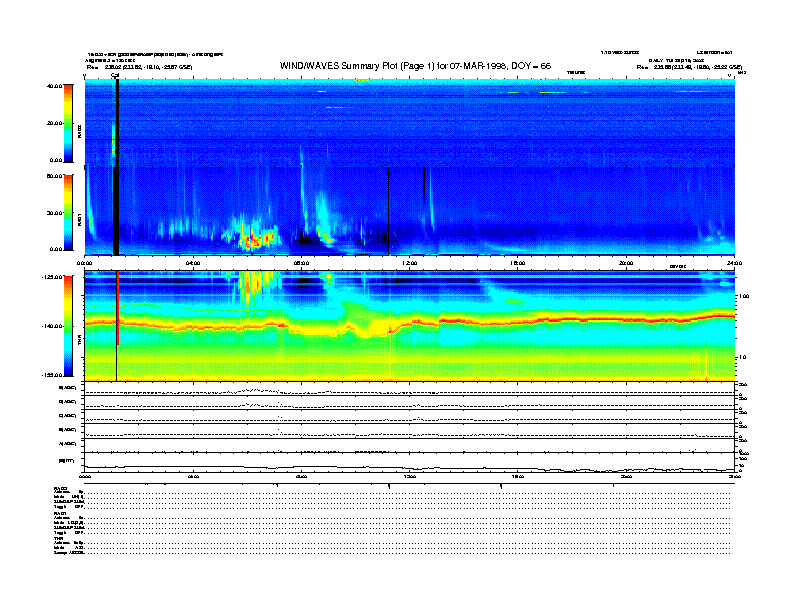Select the RAD1 color scale bar
The width and height of the screenshot is (792, 612).
click(x=68, y=213)
